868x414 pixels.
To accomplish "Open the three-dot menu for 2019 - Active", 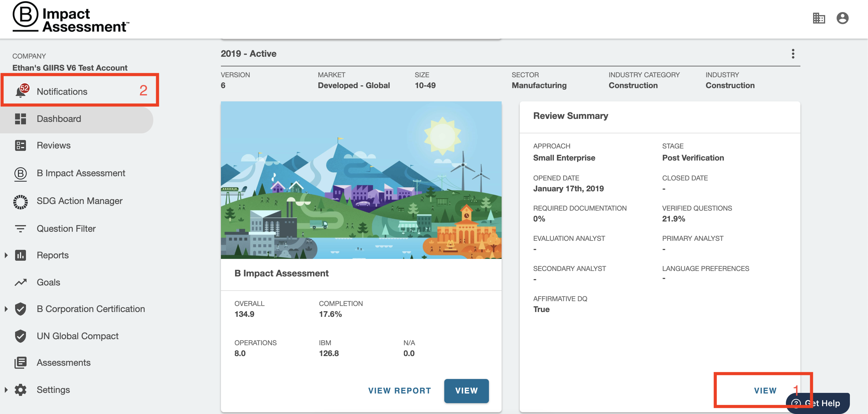I will [793, 54].
